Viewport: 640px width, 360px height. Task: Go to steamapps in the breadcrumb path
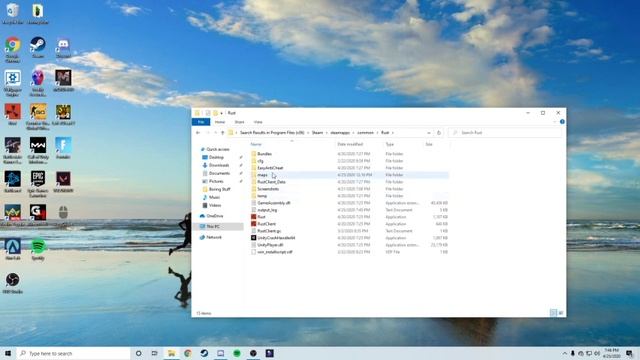(x=340, y=133)
